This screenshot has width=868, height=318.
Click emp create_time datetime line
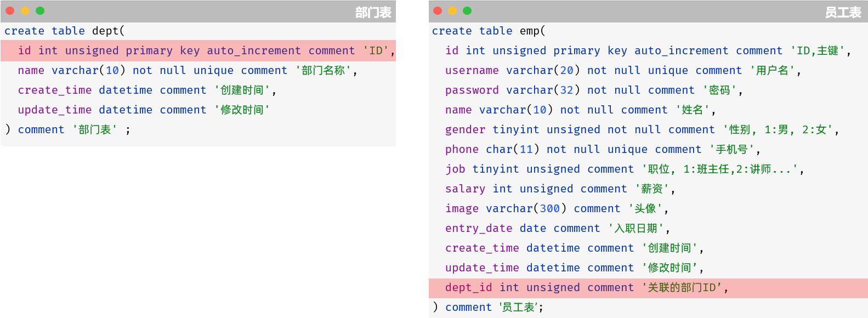[575, 248]
